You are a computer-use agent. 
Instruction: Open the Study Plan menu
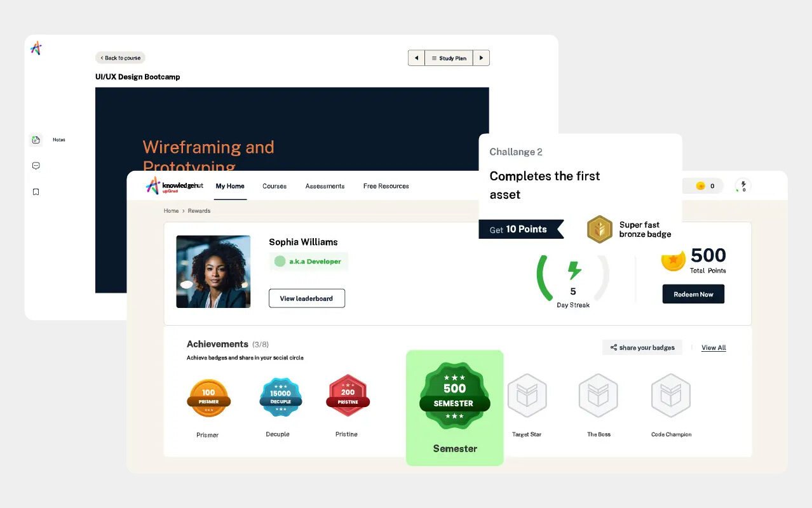coord(449,58)
